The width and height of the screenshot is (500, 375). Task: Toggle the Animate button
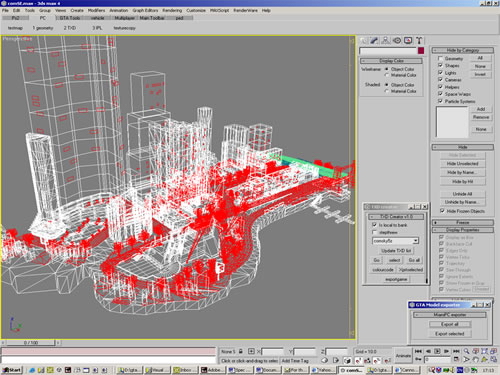click(403, 356)
